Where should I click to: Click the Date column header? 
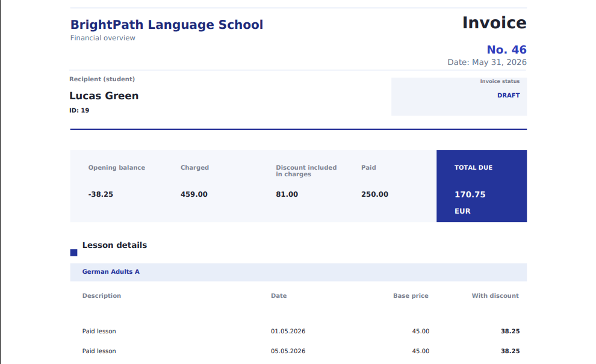point(279,295)
